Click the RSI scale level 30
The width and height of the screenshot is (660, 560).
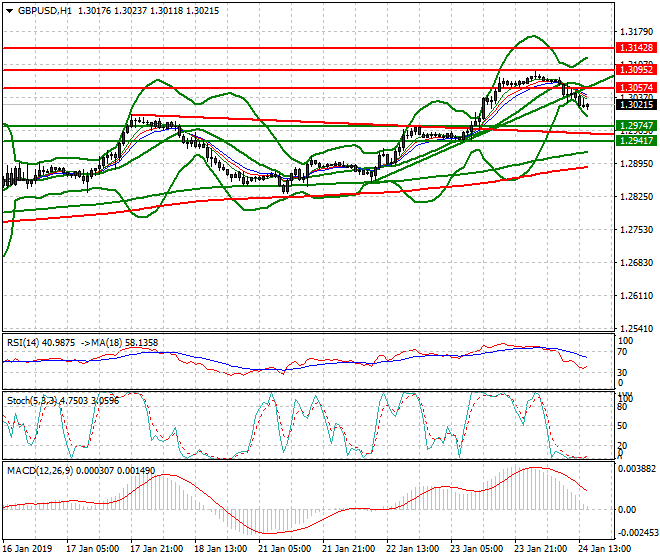(x=622, y=373)
